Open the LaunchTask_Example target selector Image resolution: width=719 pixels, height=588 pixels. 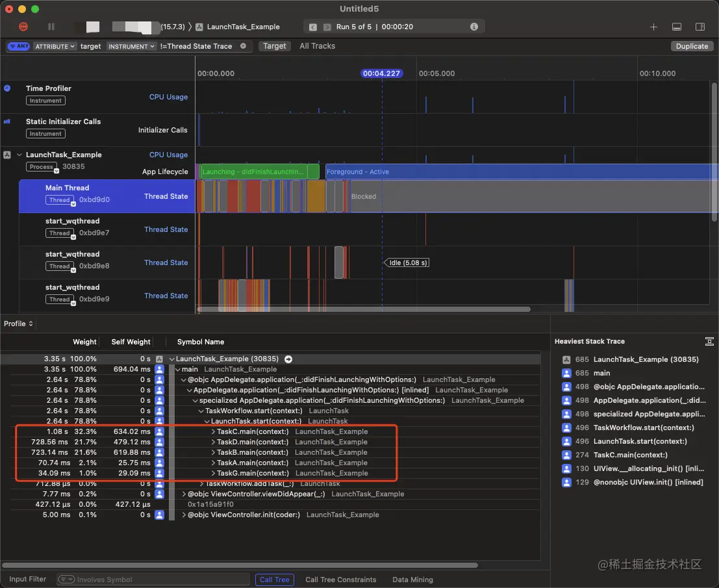click(238, 27)
